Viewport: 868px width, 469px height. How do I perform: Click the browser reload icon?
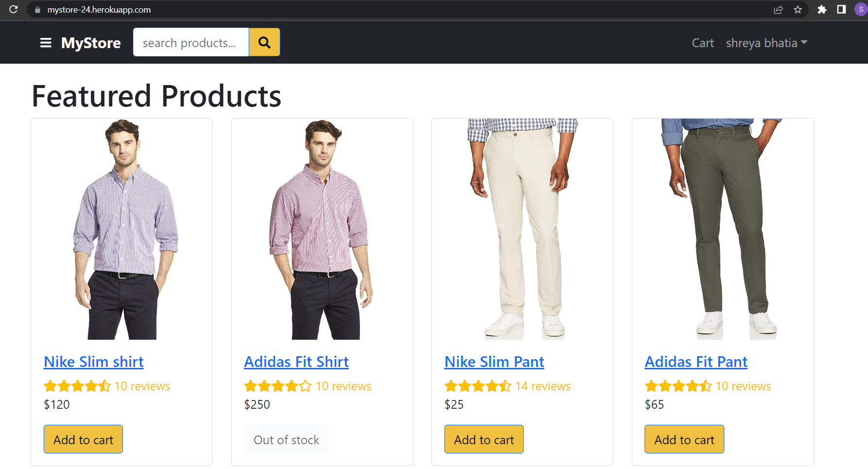tap(13, 9)
